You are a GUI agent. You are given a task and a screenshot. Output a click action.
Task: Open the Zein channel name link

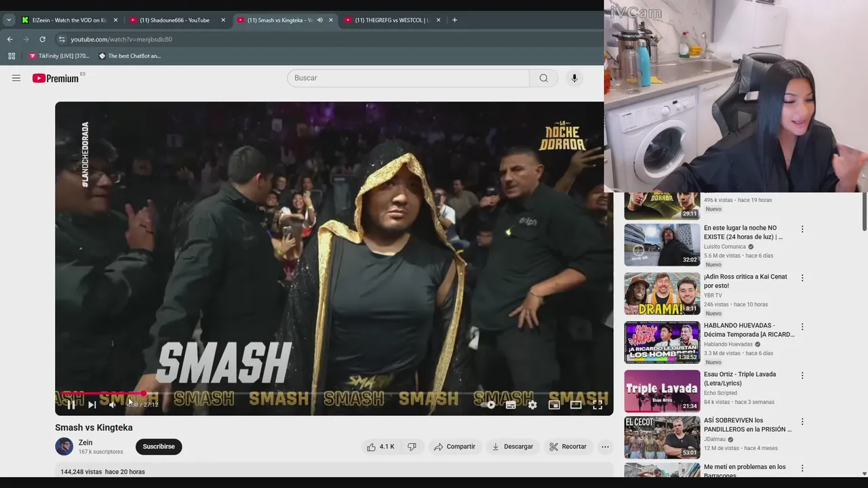(x=85, y=443)
